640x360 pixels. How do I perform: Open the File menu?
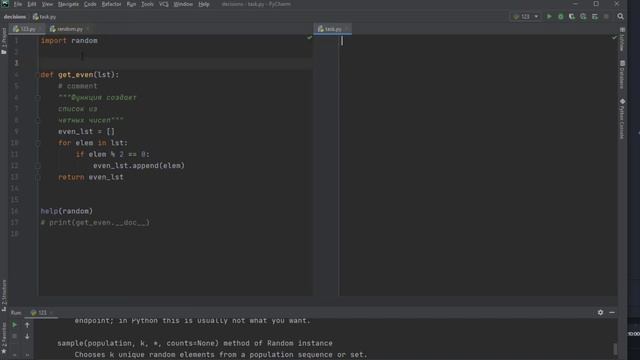tap(18, 4)
